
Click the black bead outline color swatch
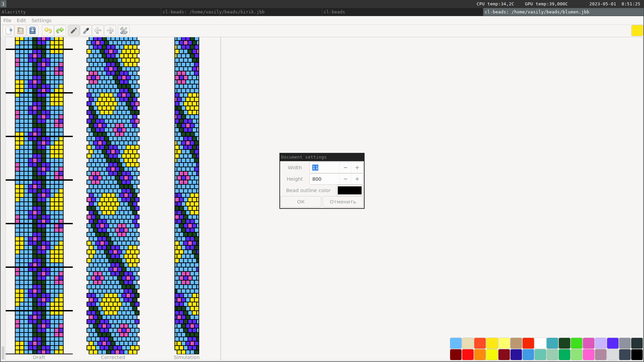tap(350, 190)
